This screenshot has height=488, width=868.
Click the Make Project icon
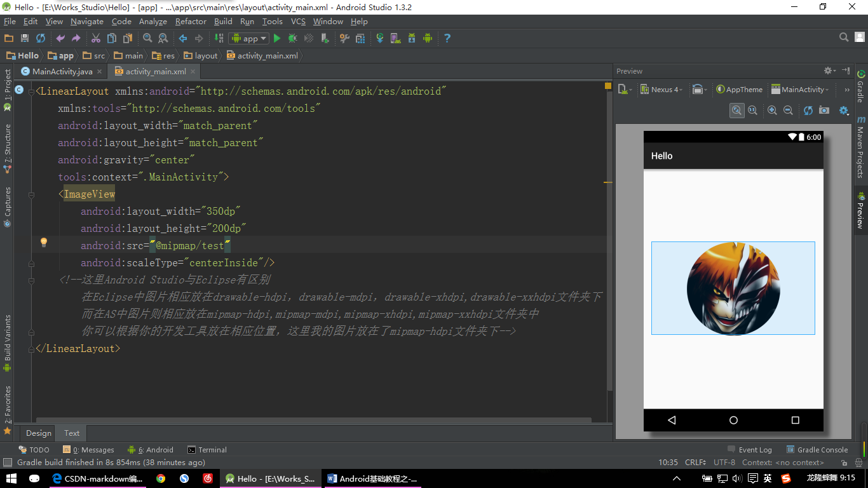point(219,38)
